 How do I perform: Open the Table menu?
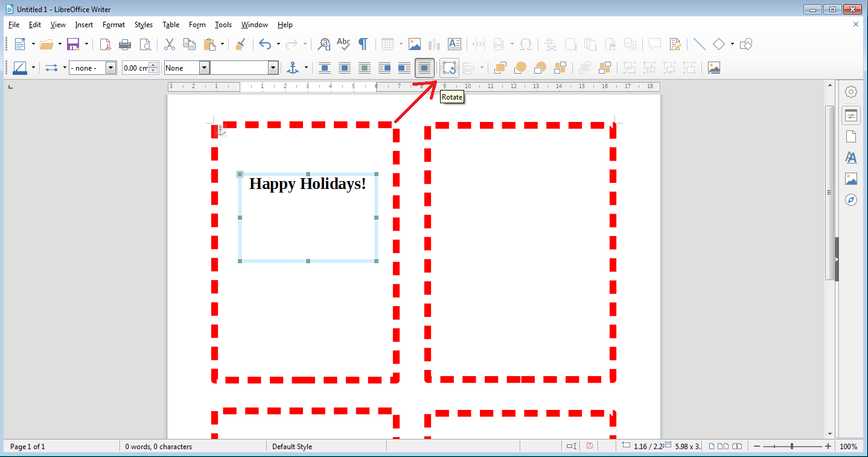pos(170,25)
